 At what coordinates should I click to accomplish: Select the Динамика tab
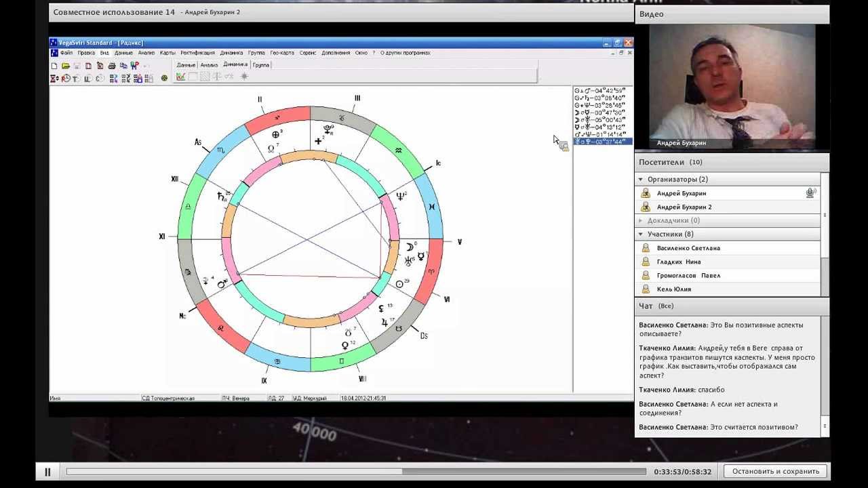[x=235, y=64]
